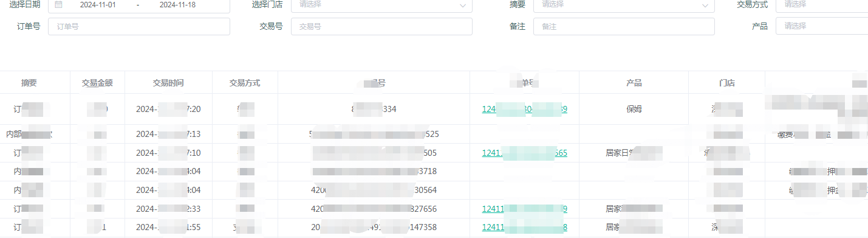Open the 产品 select field

click(821, 26)
